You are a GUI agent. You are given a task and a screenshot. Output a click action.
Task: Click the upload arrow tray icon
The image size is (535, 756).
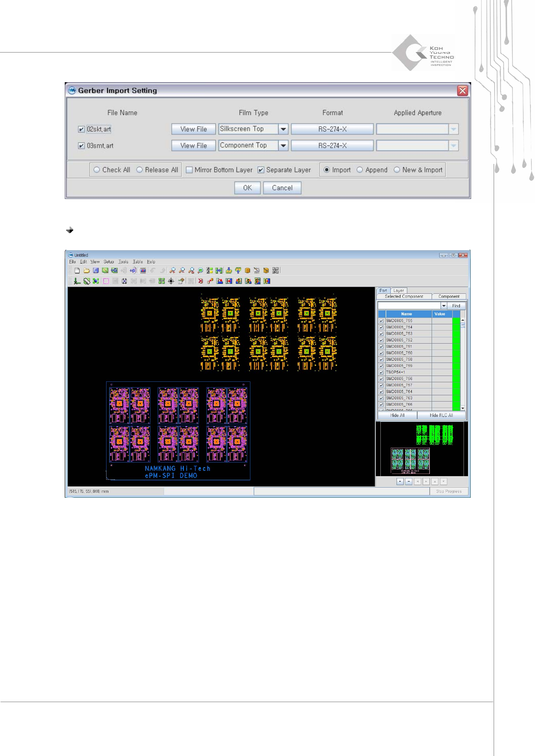pyautogui.click(x=238, y=270)
